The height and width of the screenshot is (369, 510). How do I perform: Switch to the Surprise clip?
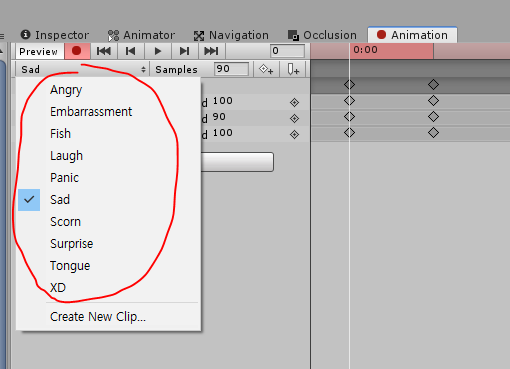click(x=108, y=244)
